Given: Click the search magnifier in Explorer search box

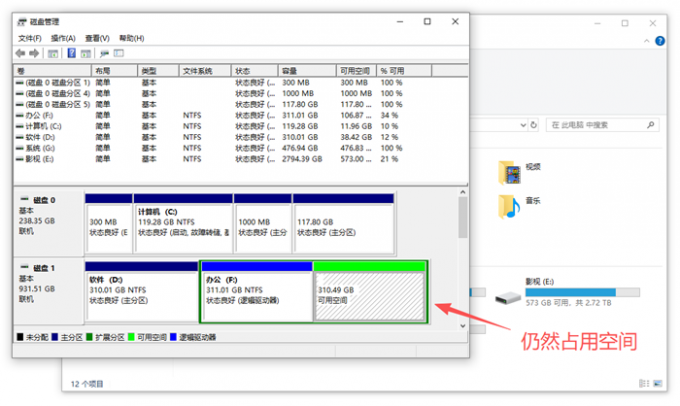Looking at the screenshot, I should click(x=651, y=125).
